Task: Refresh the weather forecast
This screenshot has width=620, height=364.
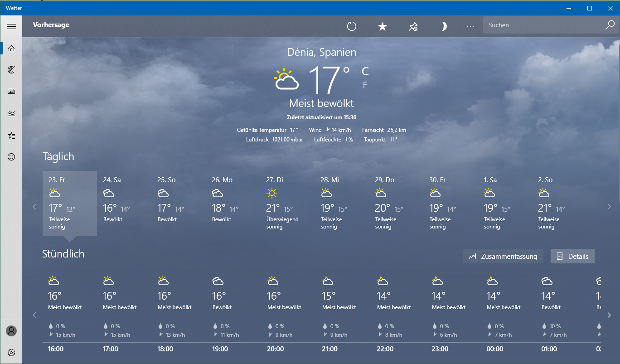Action: (352, 26)
